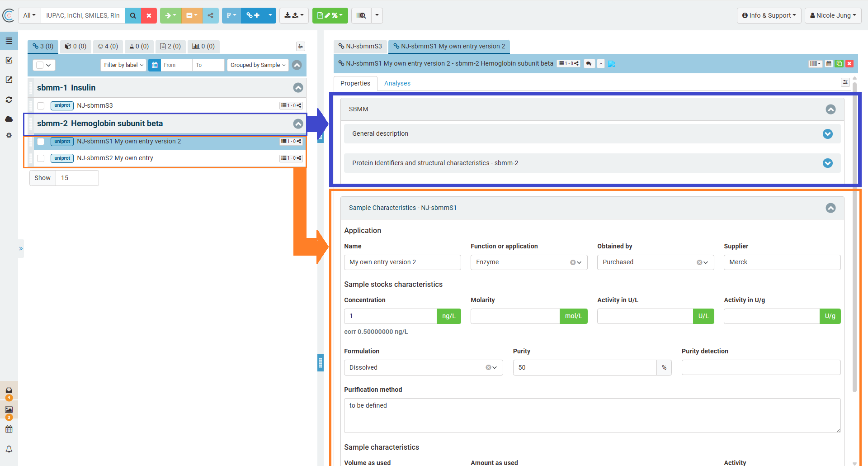Click the green copy sample button
This screenshot has width=868, height=466.
[x=839, y=64]
